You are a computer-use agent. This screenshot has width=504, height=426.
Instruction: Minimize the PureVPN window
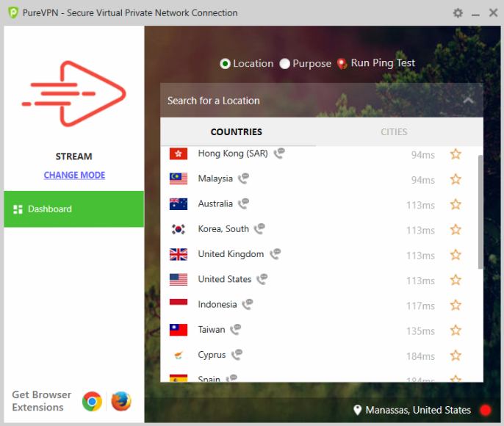click(475, 15)
